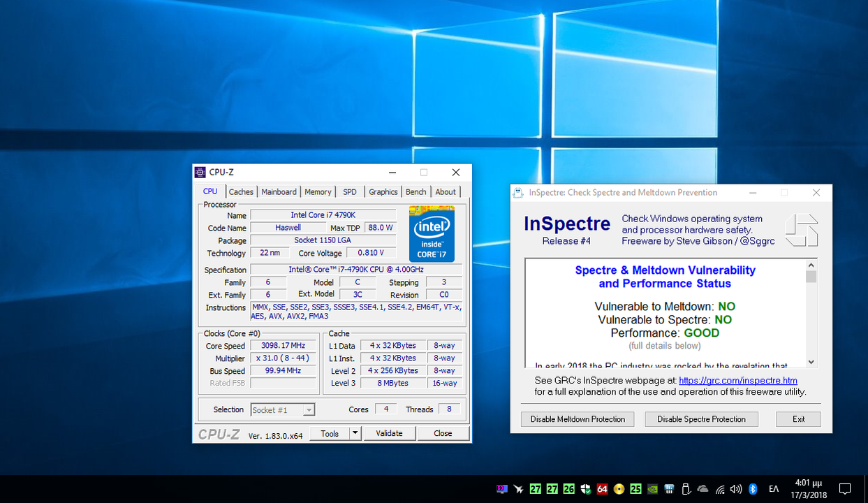Open the Mainboard tab
The height and width of the screenshot is (503, 868).
(x=279, y=192)
